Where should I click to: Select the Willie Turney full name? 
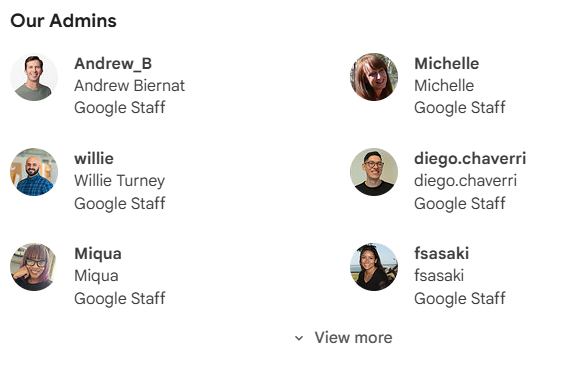119,181
